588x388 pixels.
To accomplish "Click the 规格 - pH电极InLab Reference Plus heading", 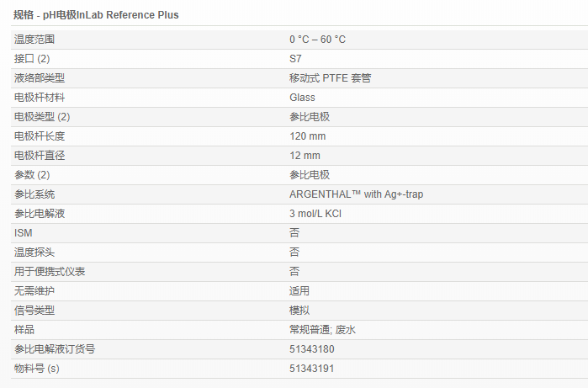I will [96, 15].
